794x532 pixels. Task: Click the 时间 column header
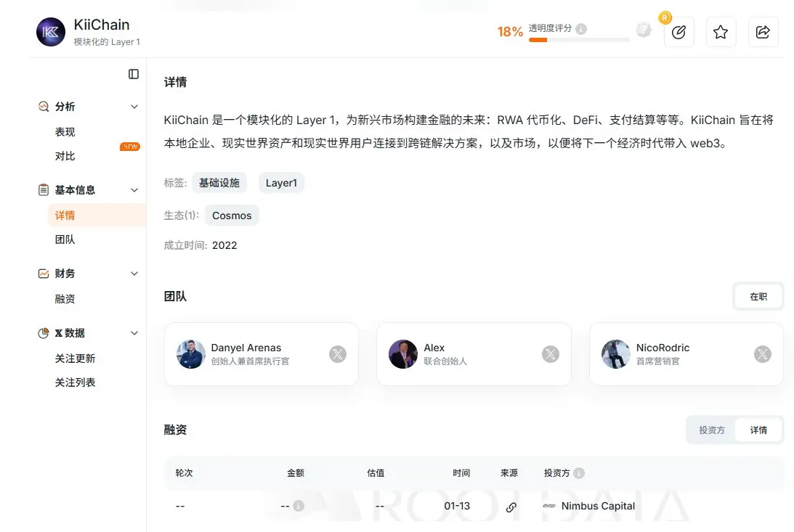[x=461, y=472]
